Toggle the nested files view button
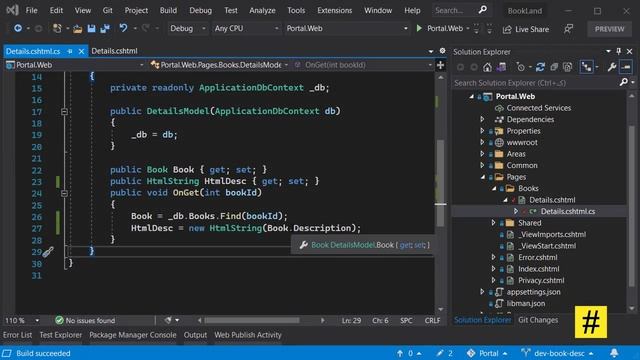 [587, 67]
